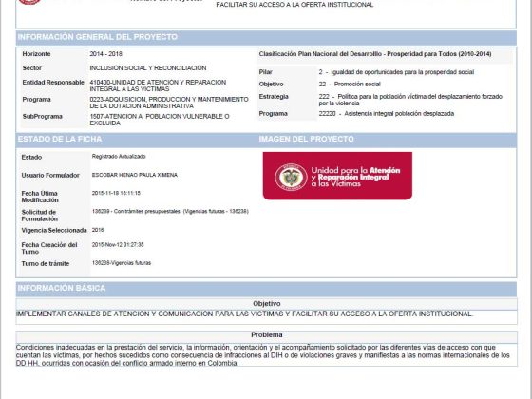Click the Estrategia 222 policy description

tap(410, 100)
